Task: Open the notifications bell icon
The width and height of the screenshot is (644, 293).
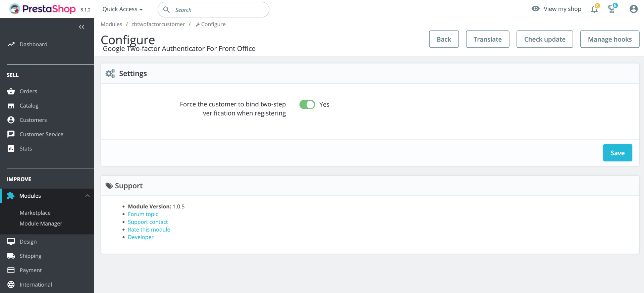Action: point(594,9)
